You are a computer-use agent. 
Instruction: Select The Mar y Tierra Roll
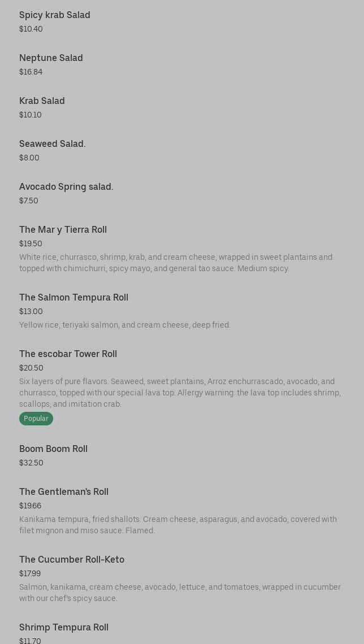63,230
